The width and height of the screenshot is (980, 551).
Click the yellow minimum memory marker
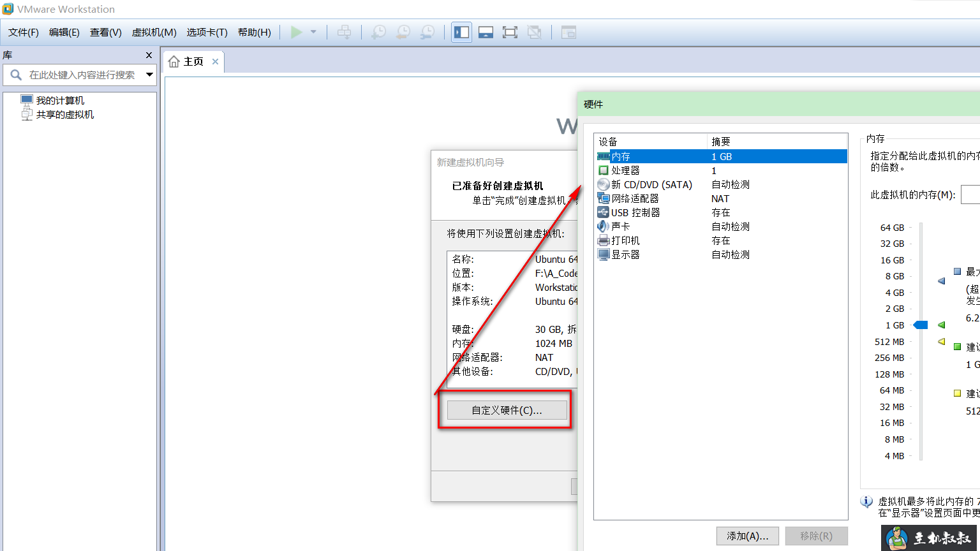(942, 342)
